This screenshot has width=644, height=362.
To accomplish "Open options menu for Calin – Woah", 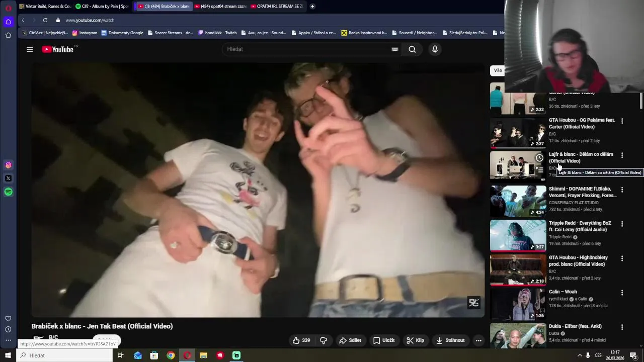I will click(x=622, y=293).
